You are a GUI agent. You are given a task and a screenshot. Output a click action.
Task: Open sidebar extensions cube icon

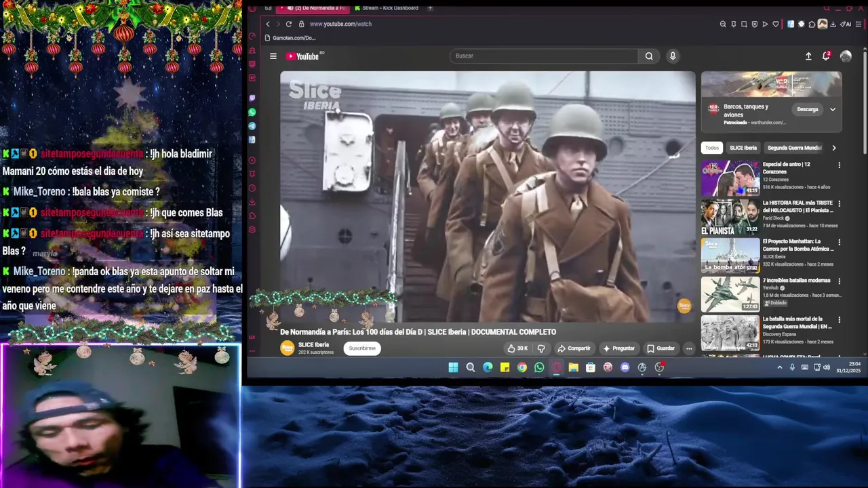pos(252,216)
